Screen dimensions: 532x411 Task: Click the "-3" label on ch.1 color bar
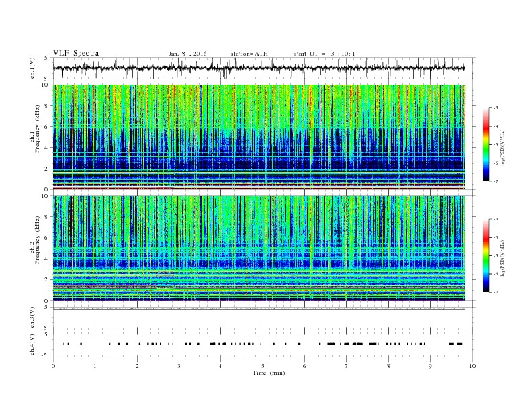pyautogui.click(x=496, y=108)
